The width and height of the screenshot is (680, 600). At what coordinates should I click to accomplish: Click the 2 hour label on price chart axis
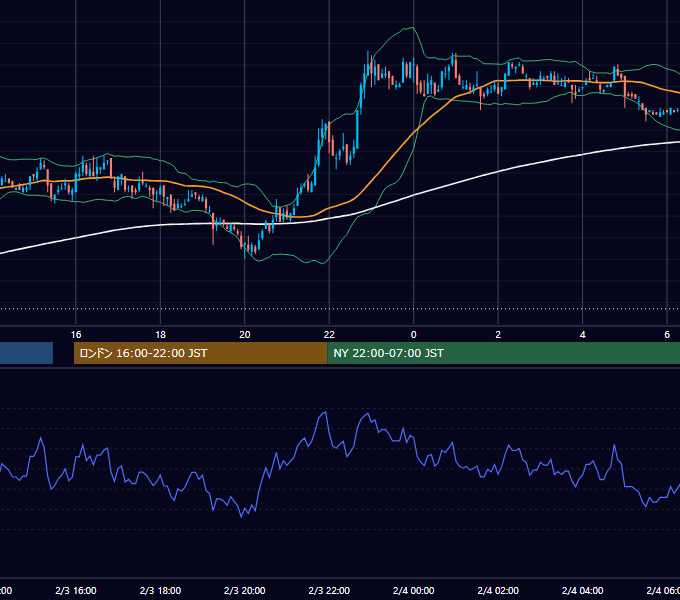point(498,335)
